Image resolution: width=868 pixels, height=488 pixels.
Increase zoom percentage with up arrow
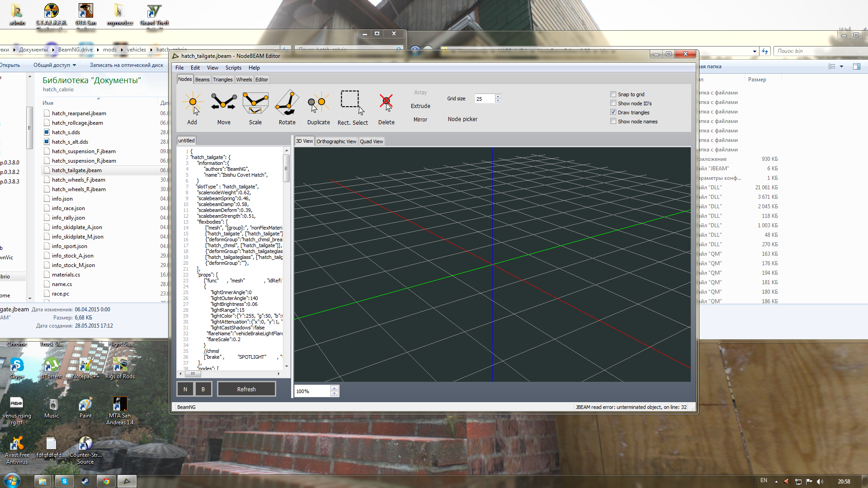[x=335, y=388]
